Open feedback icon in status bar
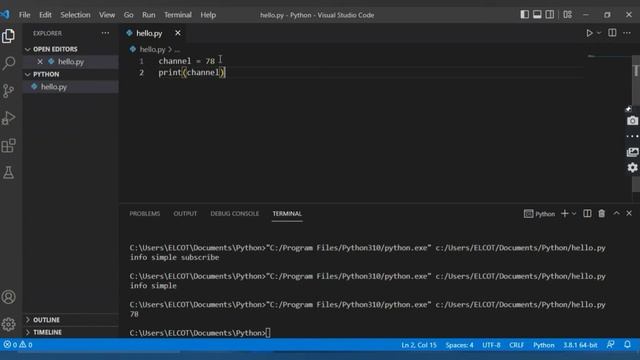The image size is (640, 360). point(611,345)
